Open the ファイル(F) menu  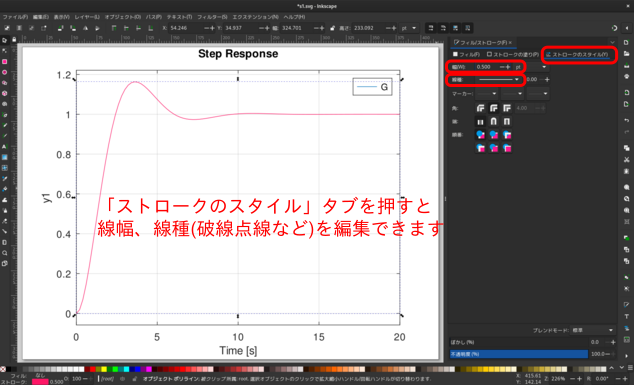pyautogui.click(x=15, y=17)
